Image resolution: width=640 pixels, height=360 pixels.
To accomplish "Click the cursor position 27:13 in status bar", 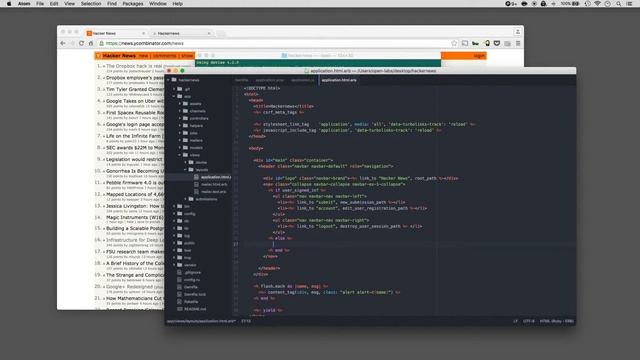I will tap(246, 321).
